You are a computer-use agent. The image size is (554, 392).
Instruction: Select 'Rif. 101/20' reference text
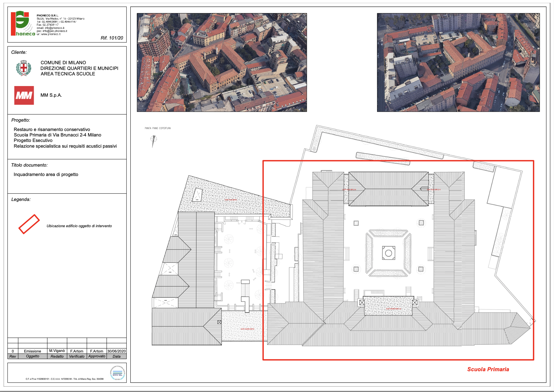(x=112, y=38)
